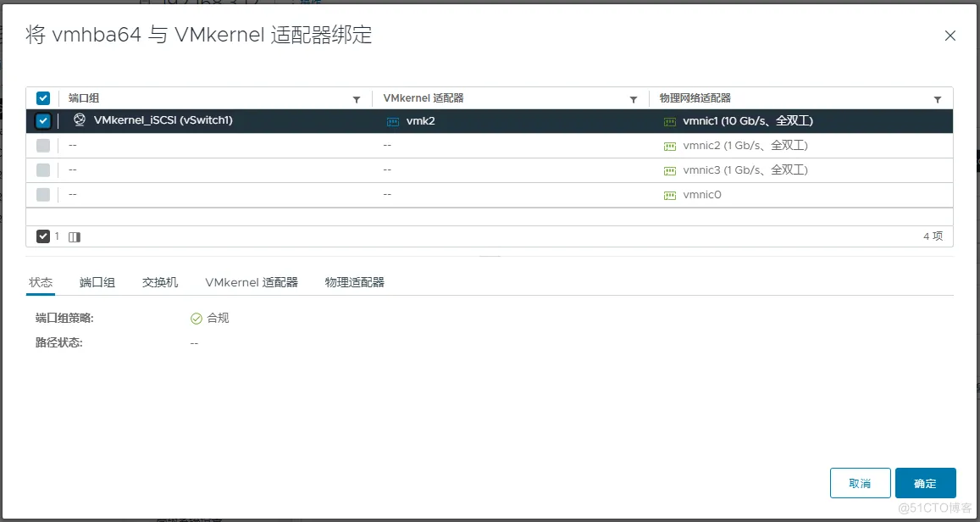Viewport: 980px width, 522px height.
Task: Click the 4 项 item count
Action: pyautogui.click(x=933, y=236)
